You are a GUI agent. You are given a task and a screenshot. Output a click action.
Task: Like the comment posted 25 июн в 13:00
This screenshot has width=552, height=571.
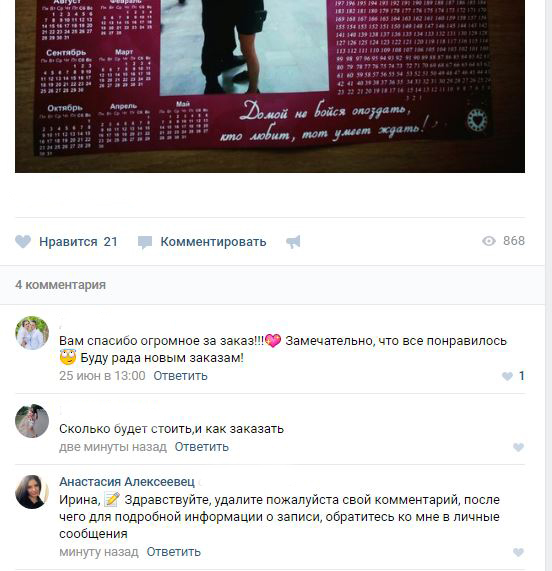[507, 376]
